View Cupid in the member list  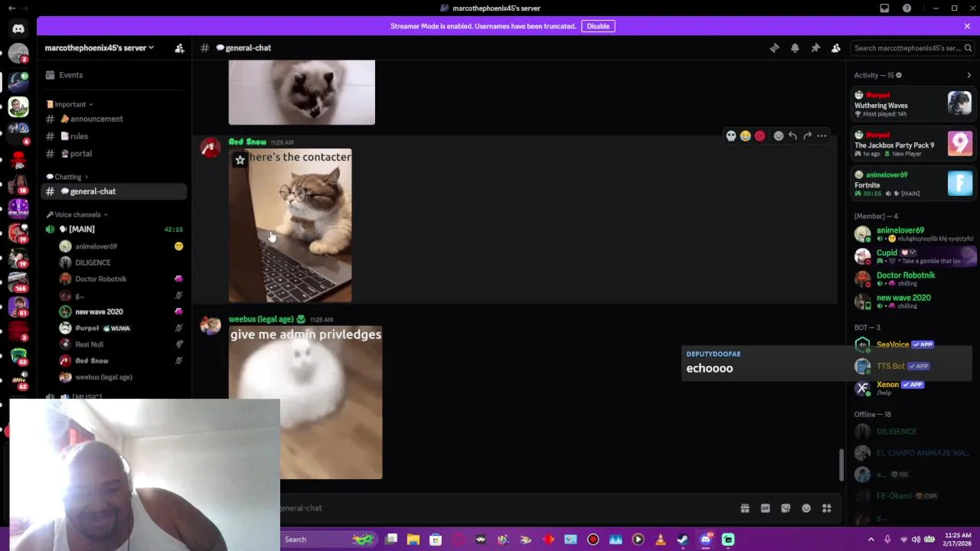tap(913, 256)
